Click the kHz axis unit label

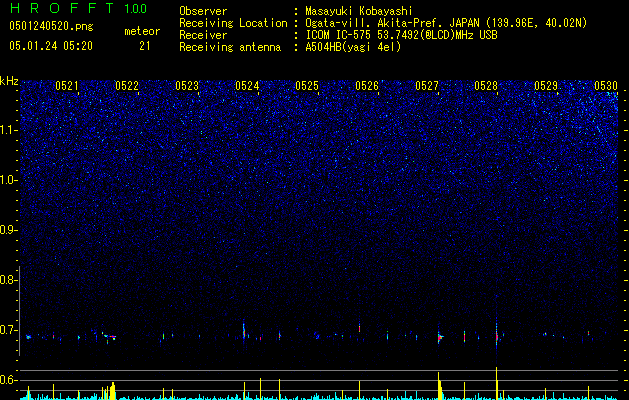(x=9, y=81)
